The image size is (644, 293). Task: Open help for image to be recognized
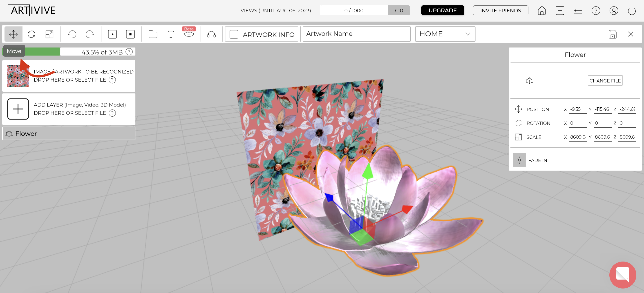(112, 80)
